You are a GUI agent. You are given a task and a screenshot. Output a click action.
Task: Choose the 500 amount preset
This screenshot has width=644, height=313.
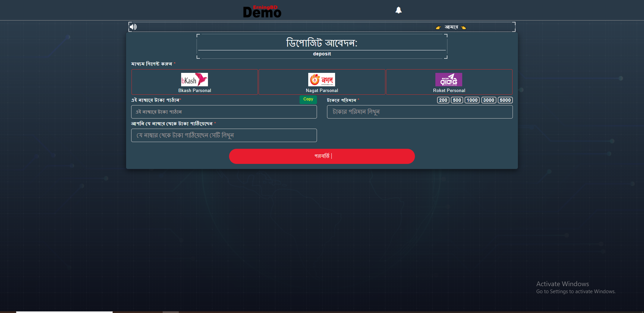pos(457,100)
